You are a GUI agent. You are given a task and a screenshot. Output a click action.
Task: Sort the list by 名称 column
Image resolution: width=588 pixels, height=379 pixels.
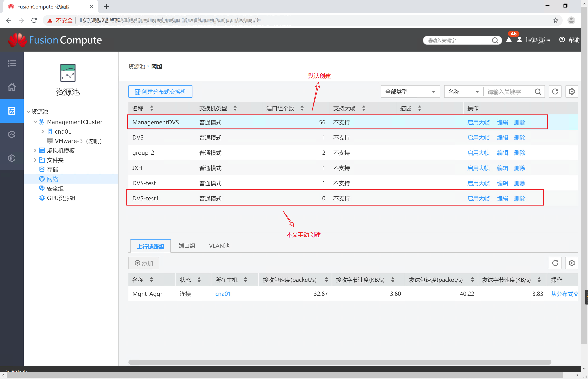click(152, 108)
